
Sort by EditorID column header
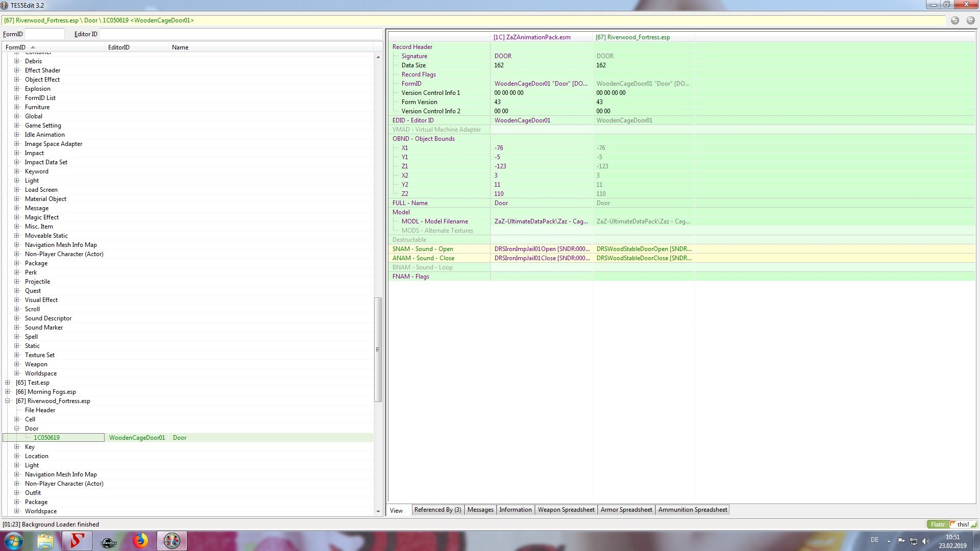point(137,47)
